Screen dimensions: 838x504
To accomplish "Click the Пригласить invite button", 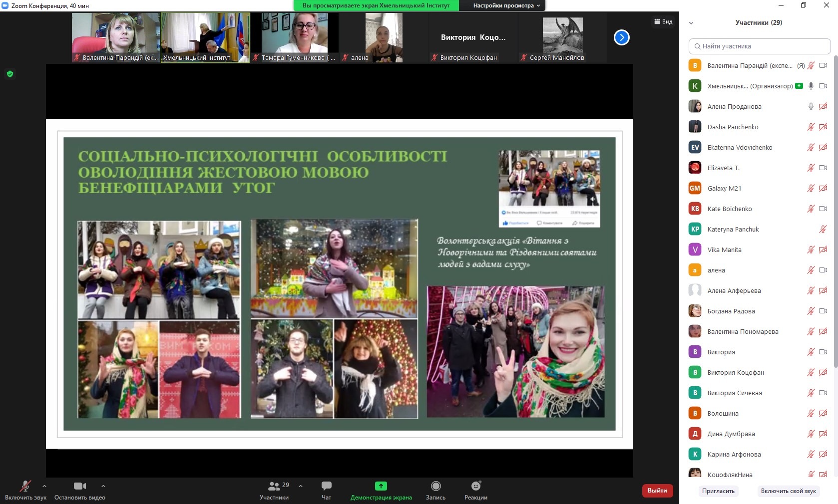I will click(x=718, y=491).
